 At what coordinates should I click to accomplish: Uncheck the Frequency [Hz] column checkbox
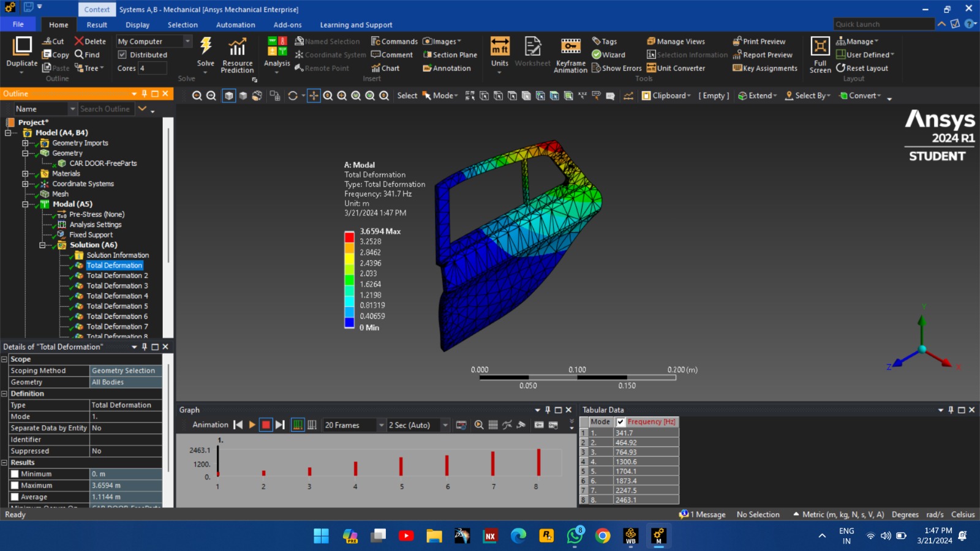[620, 422]
